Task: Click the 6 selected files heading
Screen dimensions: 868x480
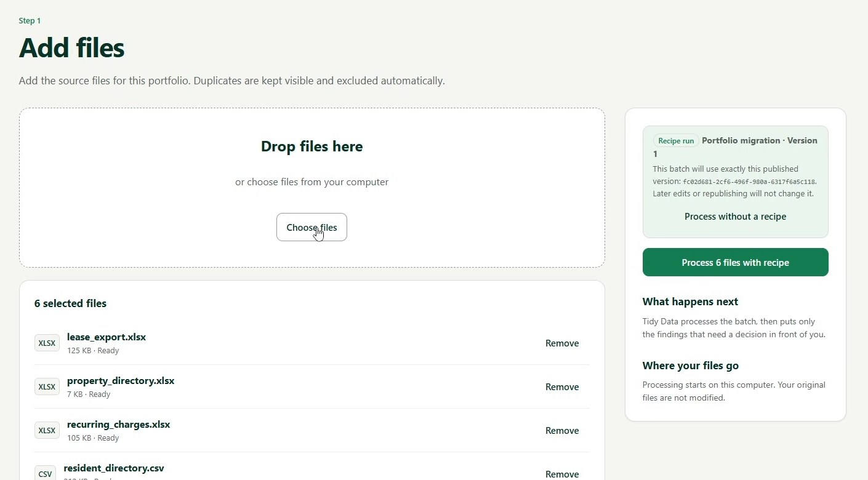Action: tap(70, 303)
